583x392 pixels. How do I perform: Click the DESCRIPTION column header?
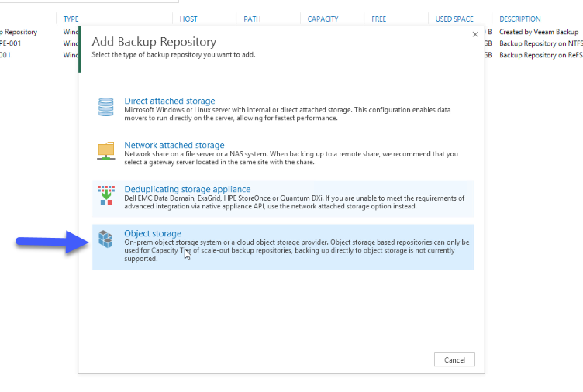[520, 19]
